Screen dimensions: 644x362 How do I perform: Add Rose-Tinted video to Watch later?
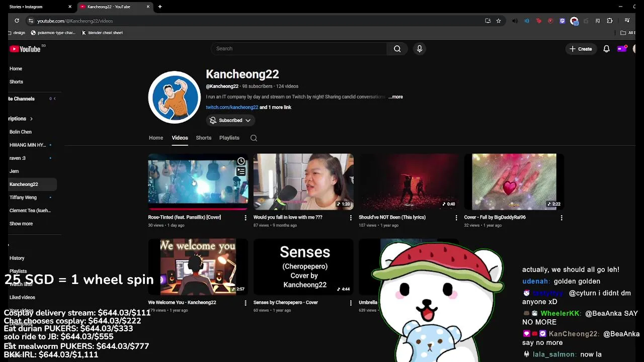[x=241, y=161]
